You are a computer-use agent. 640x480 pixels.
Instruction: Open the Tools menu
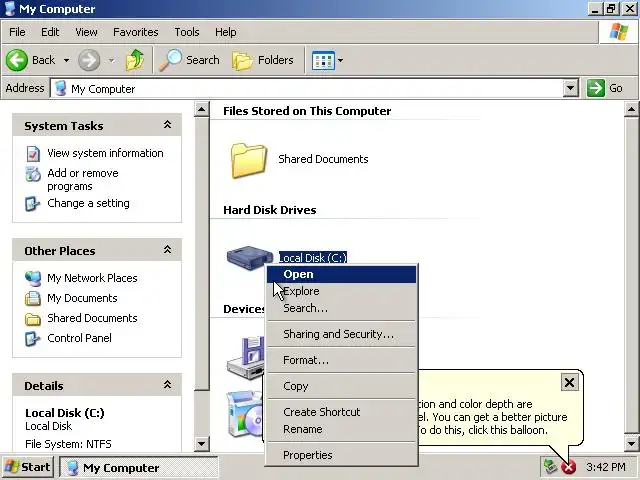(187, 32)
